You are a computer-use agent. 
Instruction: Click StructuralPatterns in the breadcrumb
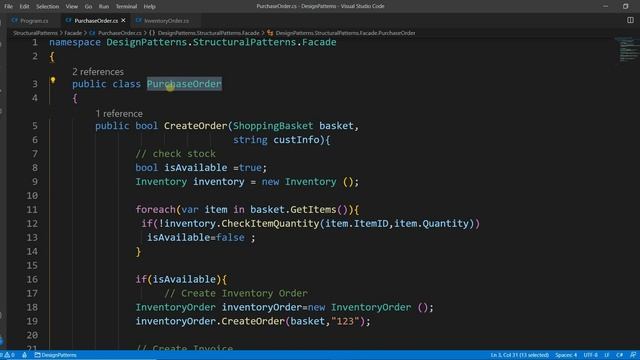point(35,33)
